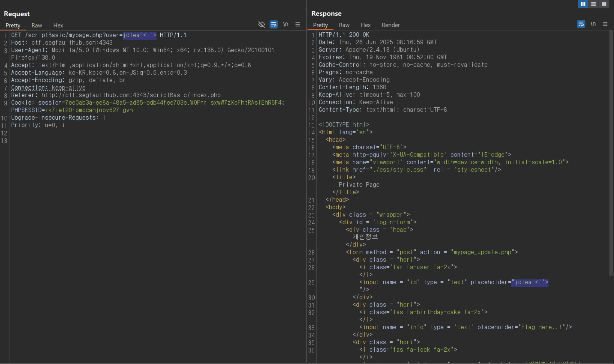Click the Private Page title text
This screenshot has height=364, width=614.
tap(359, 185)
